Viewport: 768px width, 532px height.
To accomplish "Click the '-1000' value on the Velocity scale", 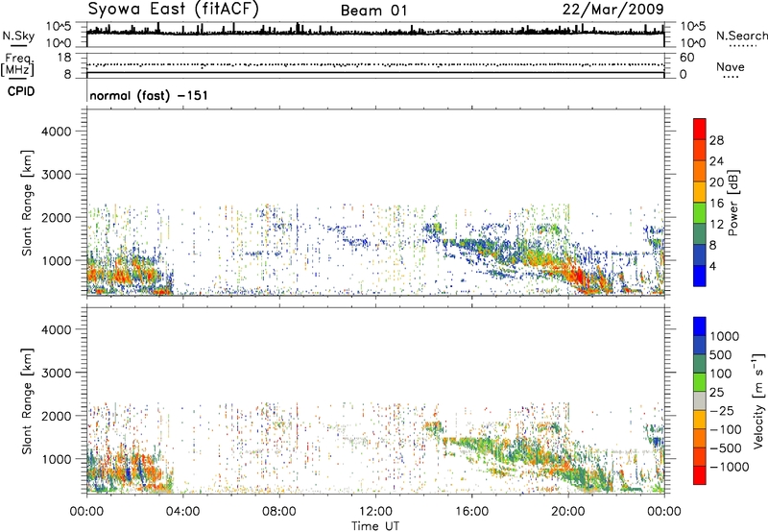I will [730, 467].
